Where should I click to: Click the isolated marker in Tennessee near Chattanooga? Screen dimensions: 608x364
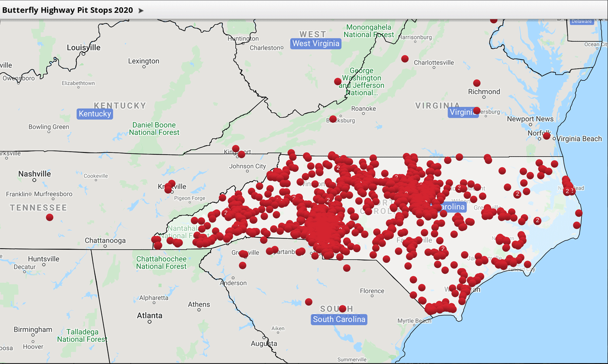click(49, 217)
